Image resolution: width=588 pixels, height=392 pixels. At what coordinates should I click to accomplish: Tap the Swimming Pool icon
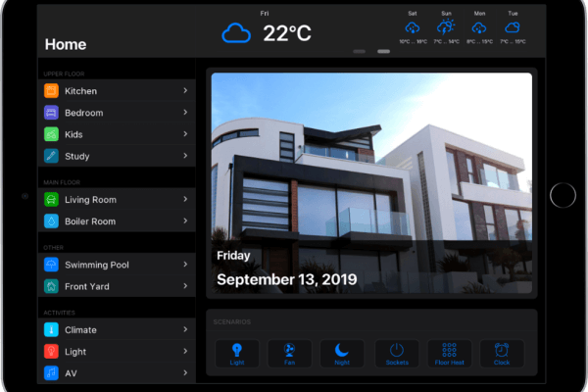click(x=51, y=265)
